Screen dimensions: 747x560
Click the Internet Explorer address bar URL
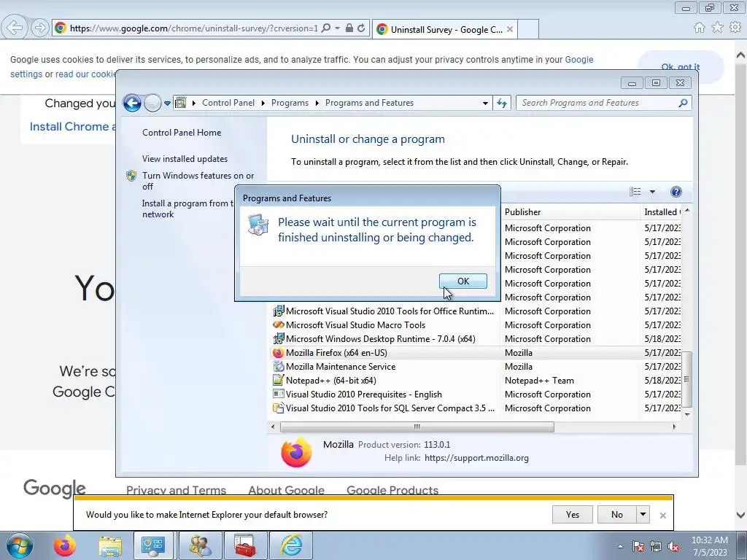(x=193, y=28)
